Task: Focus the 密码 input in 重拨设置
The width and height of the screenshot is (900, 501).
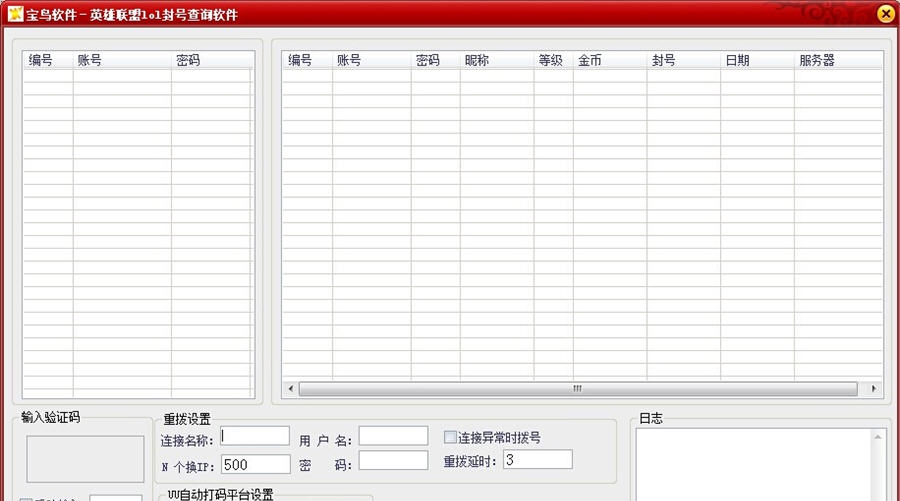Action: (x=394, y=460)
